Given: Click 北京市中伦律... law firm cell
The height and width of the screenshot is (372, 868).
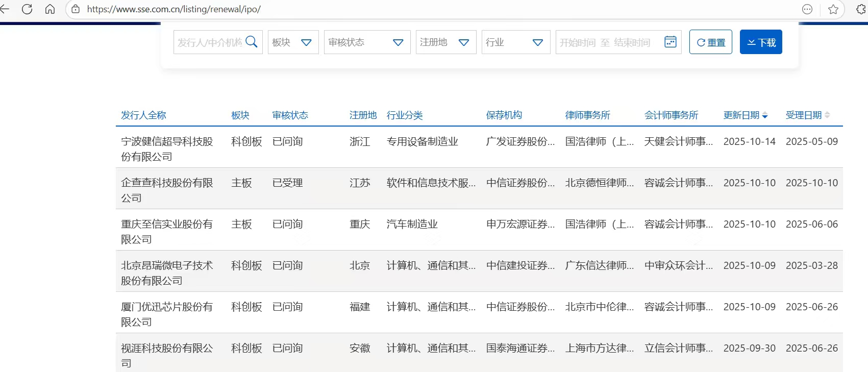Looking at the screenshot, I should 600,307.
